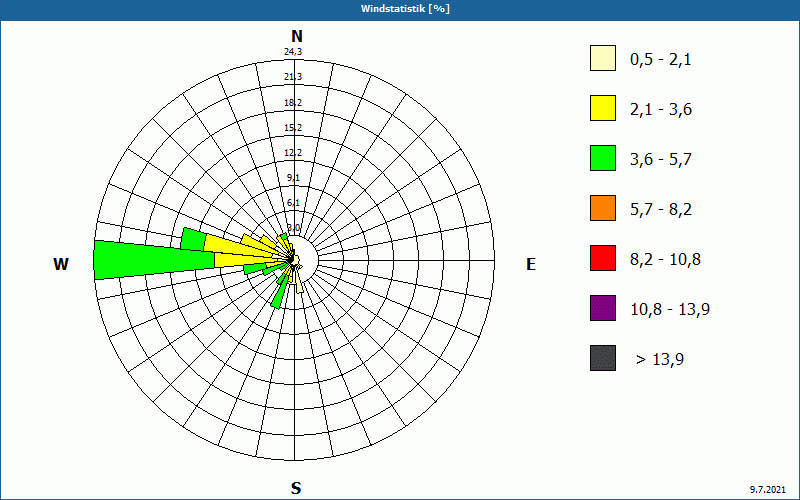Click the 24,3 axis value

pyautogui.click(x=293, y=51)
